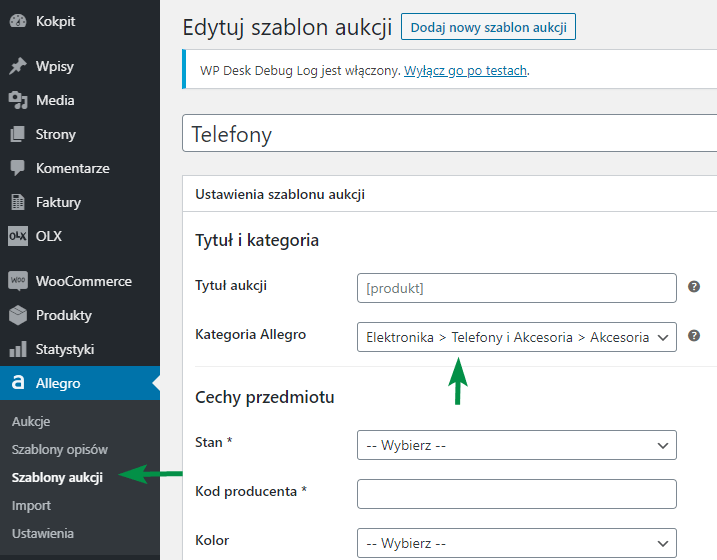Click the Allegro 'a' logo icon

[18, 382]
